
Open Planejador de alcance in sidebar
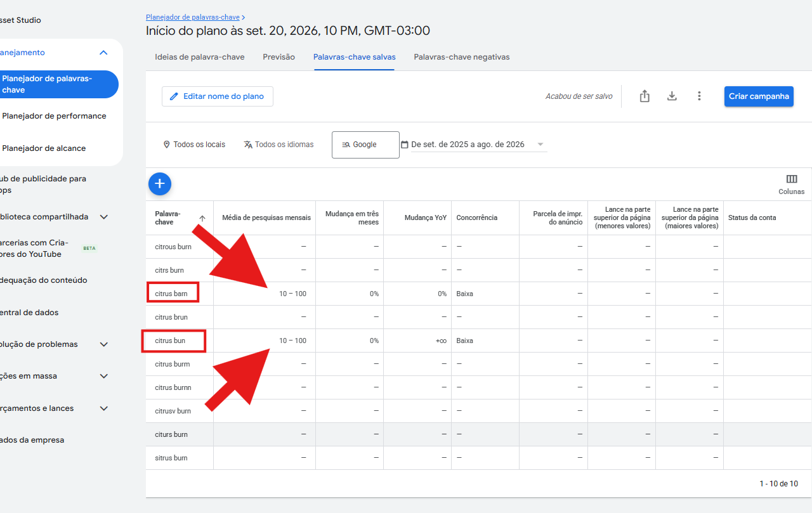44,148
